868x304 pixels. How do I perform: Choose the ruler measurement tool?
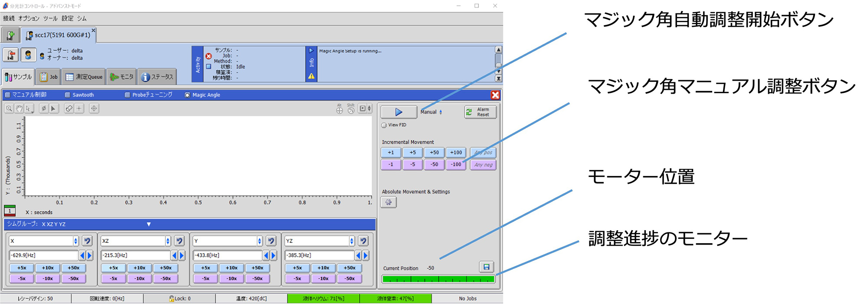point(69,108)
